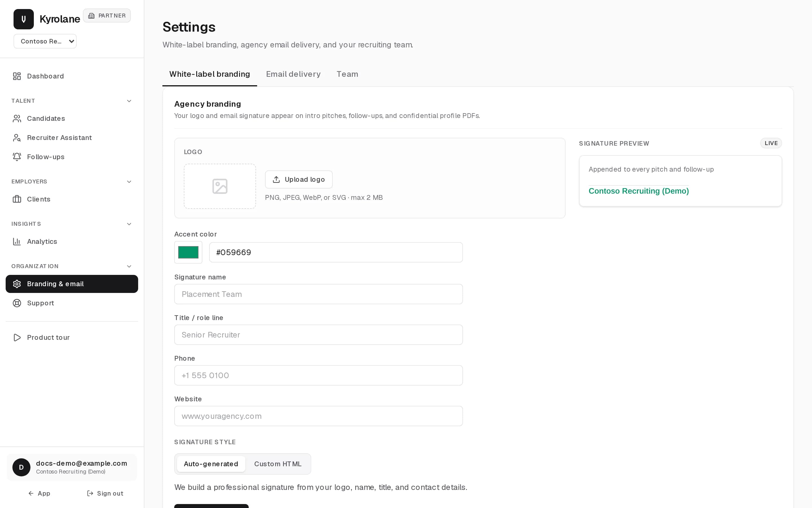Click the logo image placeholder
The width and height of the screenshot is (812, 508).
pos(220,186)
